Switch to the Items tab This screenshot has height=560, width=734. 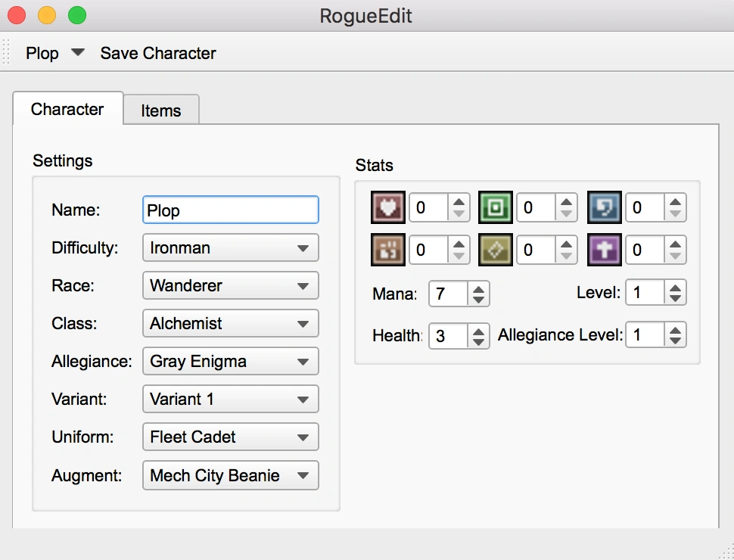click(x=160, y=110)
